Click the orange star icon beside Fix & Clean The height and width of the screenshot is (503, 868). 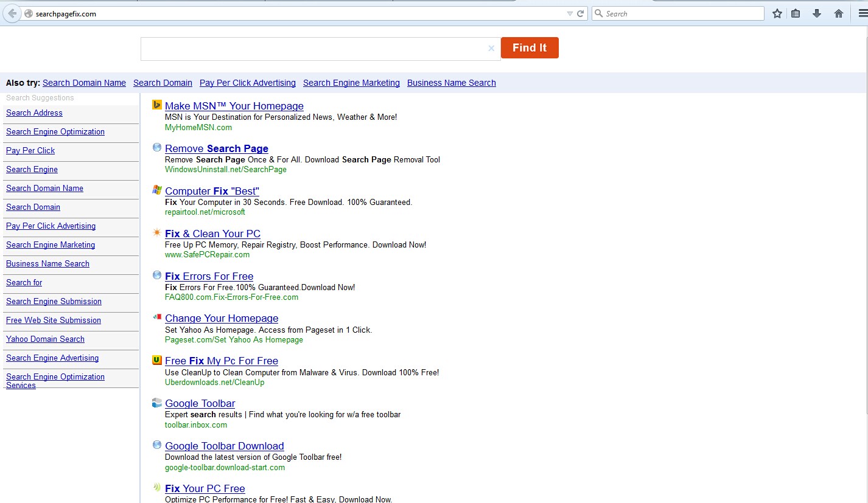[157, 232]
